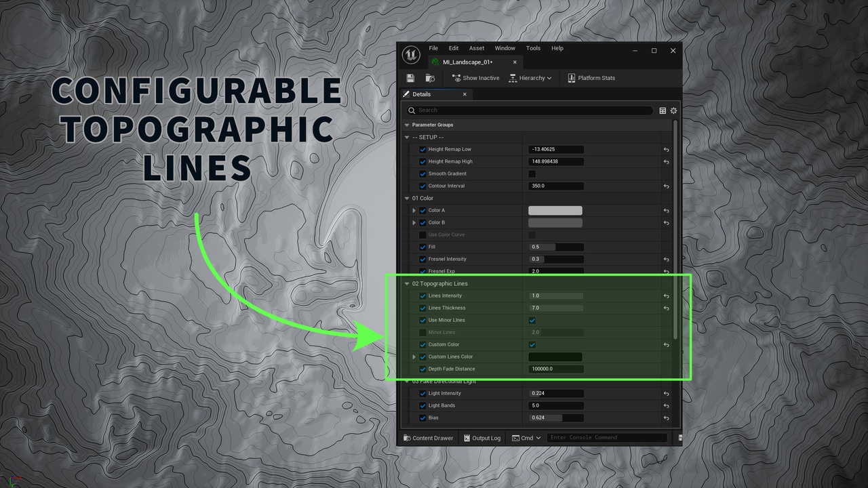Click the Color A swatch
The height and width of the screenshot is (488, 868).
tap(555, 211)
